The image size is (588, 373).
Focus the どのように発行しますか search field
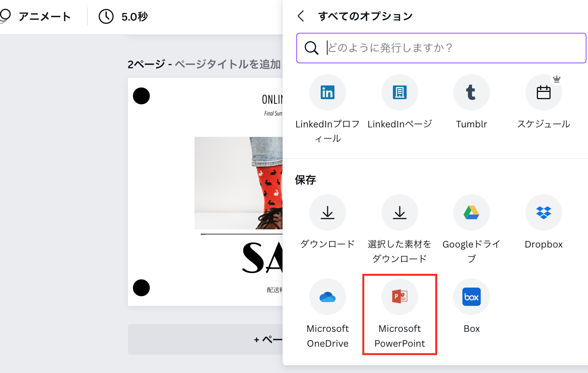441,48
